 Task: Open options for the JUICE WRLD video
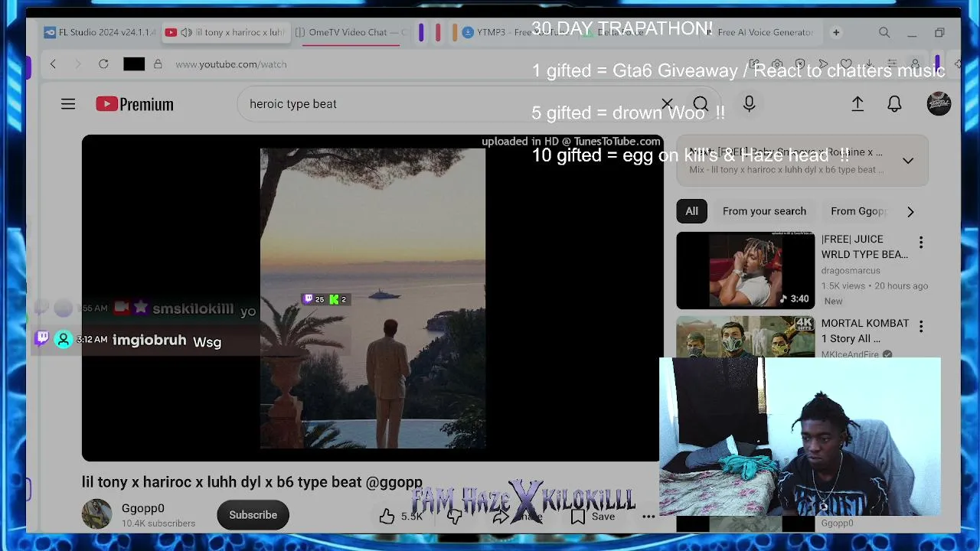[x=921, y=243]
